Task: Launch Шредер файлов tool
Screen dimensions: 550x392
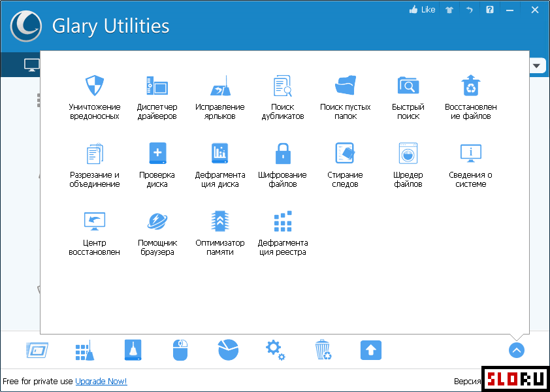Action: tap(408, 165)
